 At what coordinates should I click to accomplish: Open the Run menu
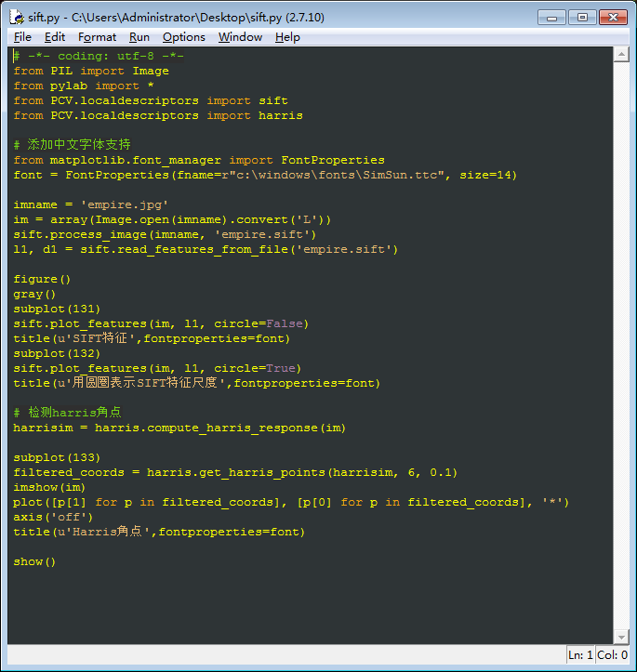(139, 37)
